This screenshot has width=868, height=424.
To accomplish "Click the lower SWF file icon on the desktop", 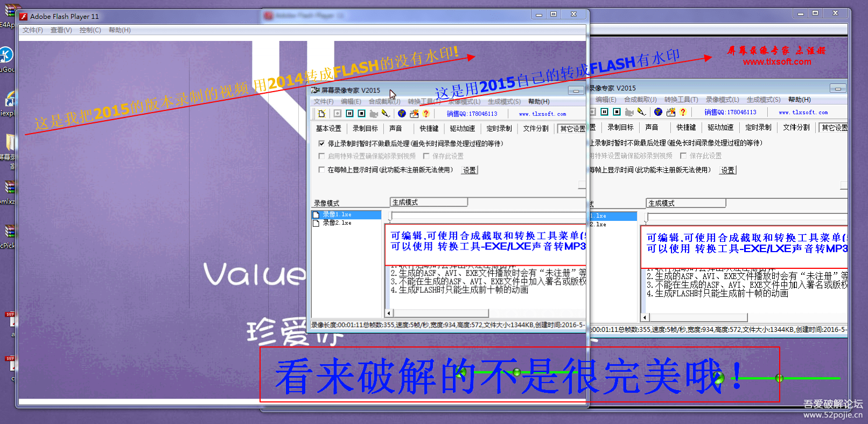I will 10,364.
